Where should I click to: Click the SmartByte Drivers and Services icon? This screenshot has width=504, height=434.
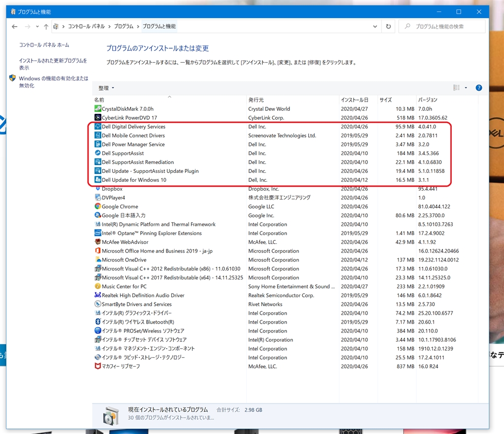[x=98, y=304]
